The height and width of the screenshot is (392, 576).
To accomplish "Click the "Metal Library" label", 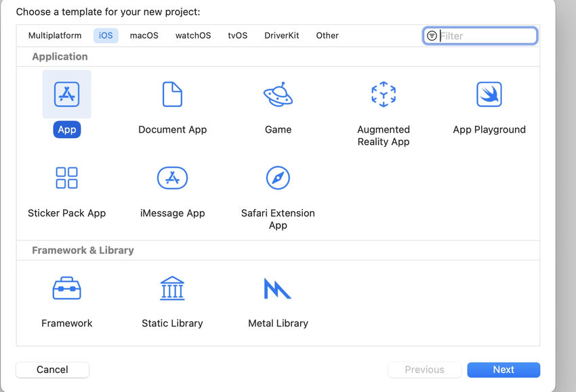I will [x=278, y=324].
